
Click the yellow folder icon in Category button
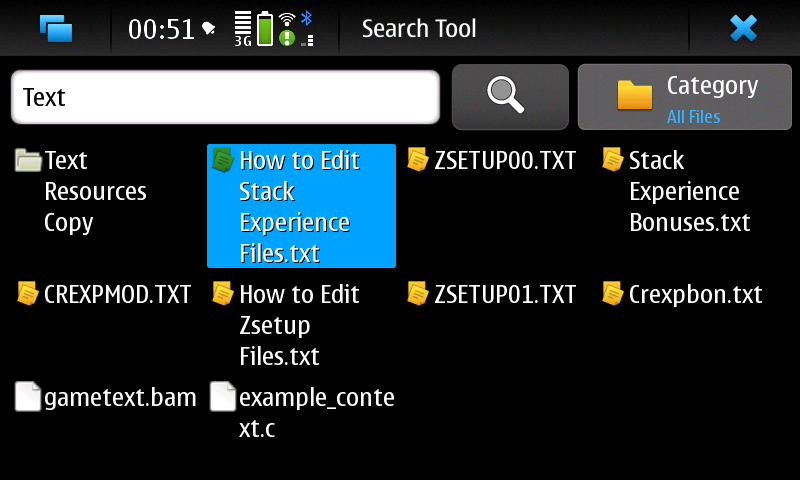(634, 95)
